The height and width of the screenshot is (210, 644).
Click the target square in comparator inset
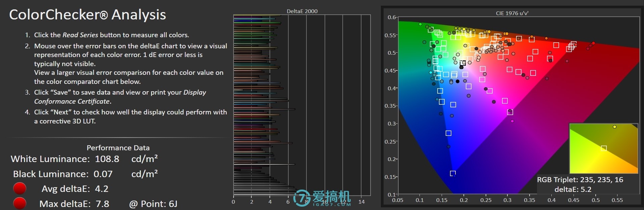pyautogui.click(x=604, y=148)
